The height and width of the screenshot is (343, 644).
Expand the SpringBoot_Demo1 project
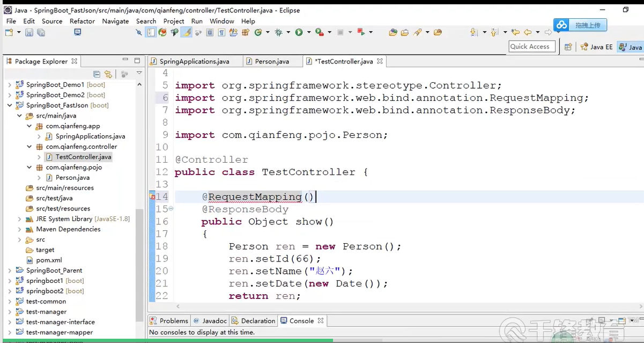tap(9, 85)
